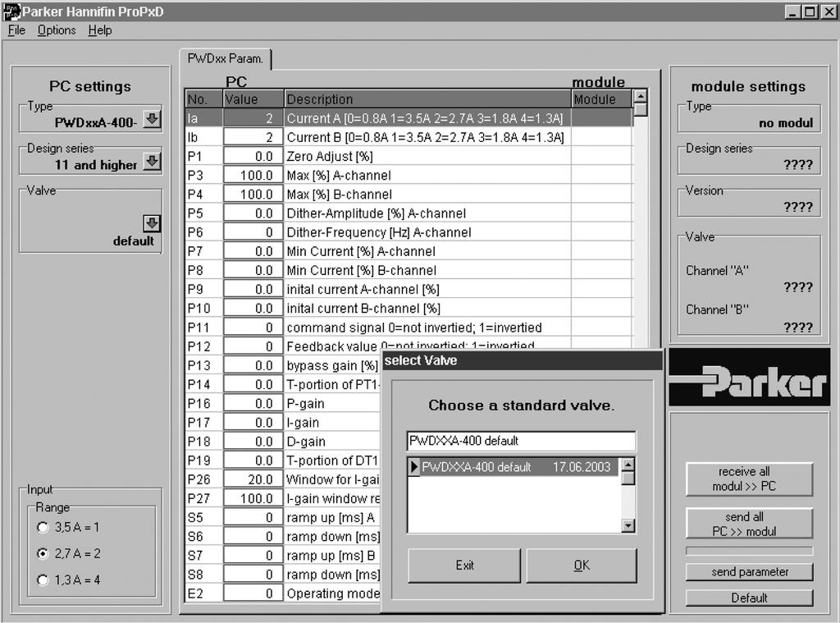This screenshot has width=840, height=623.
Task: Click P6 Dither-Frequency value cell
Action: coord(253,232)
